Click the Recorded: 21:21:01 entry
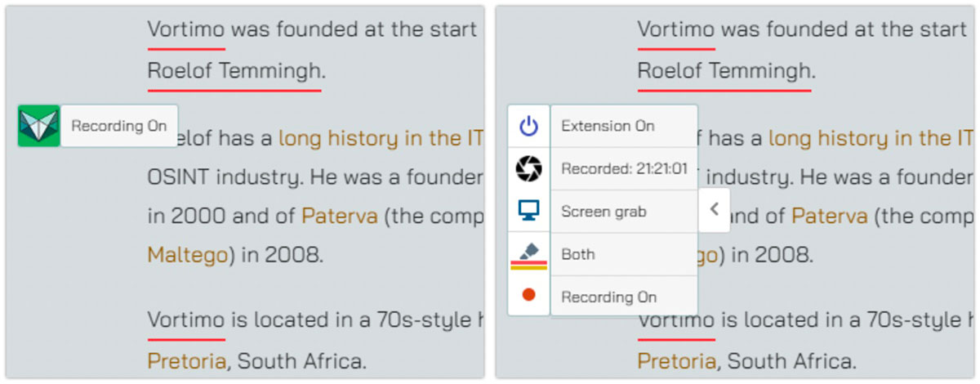The width and height of the screenshot is (980, 384). (x=624, y=169)
